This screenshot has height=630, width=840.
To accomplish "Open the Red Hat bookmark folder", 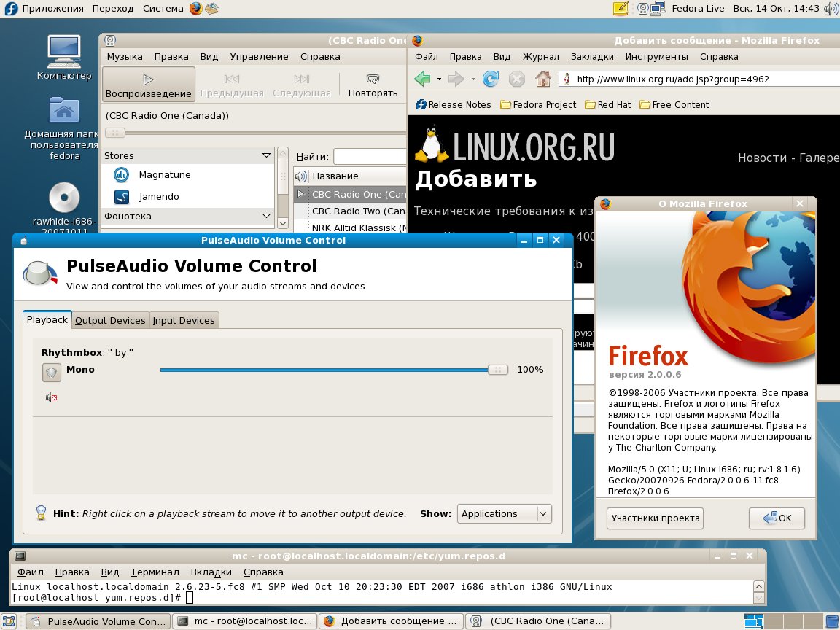I will click(608, 104).
